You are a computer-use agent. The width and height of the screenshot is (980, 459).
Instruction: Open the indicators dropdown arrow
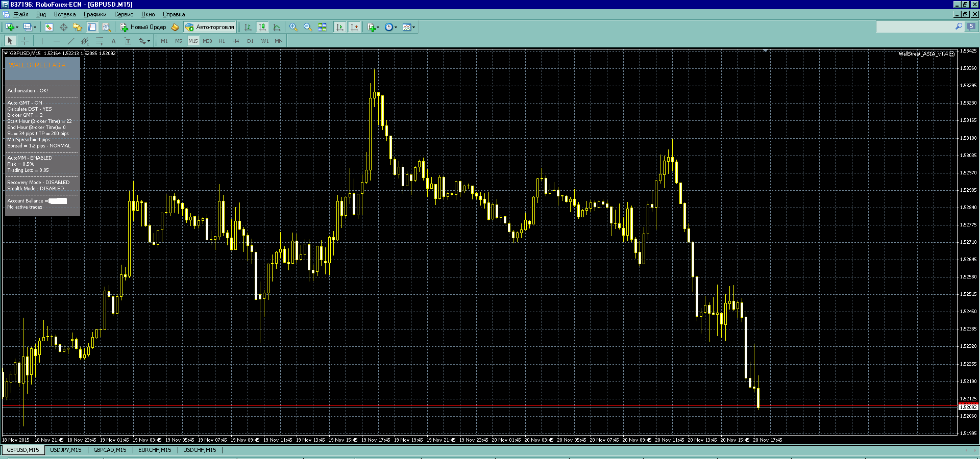[378, 28]
